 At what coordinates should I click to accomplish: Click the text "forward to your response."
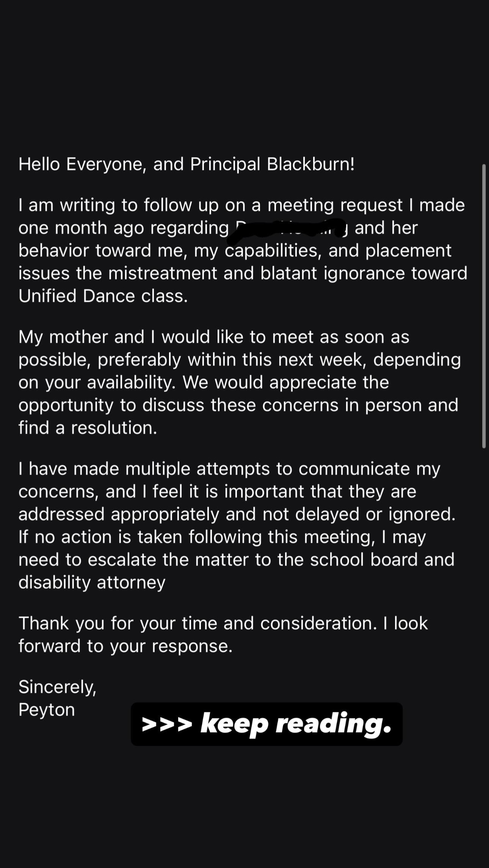point(125,646)
